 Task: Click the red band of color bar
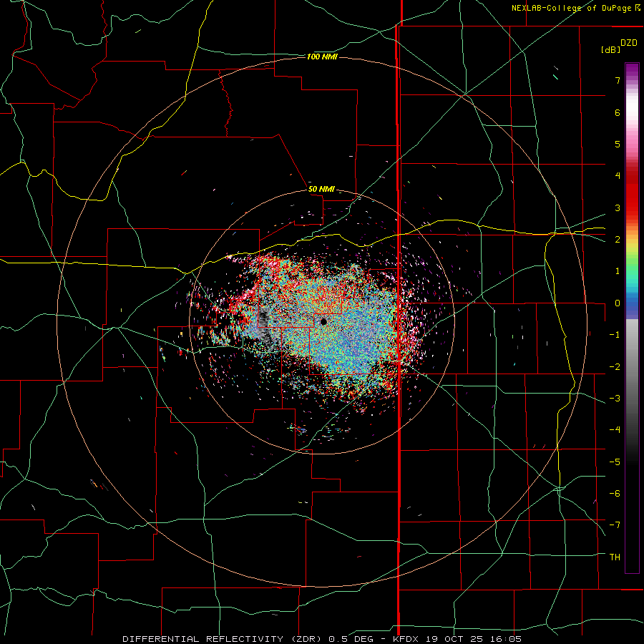point(632,193)
